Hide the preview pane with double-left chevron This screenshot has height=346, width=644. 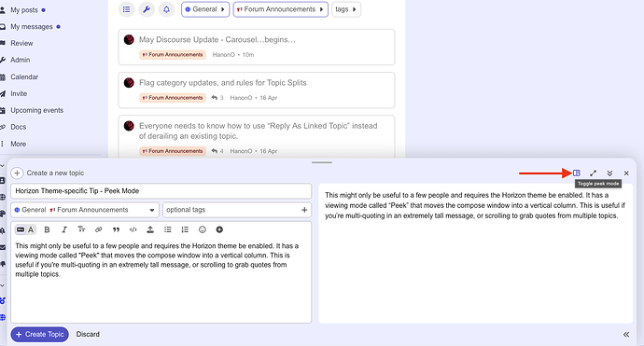tap(626, 335)
